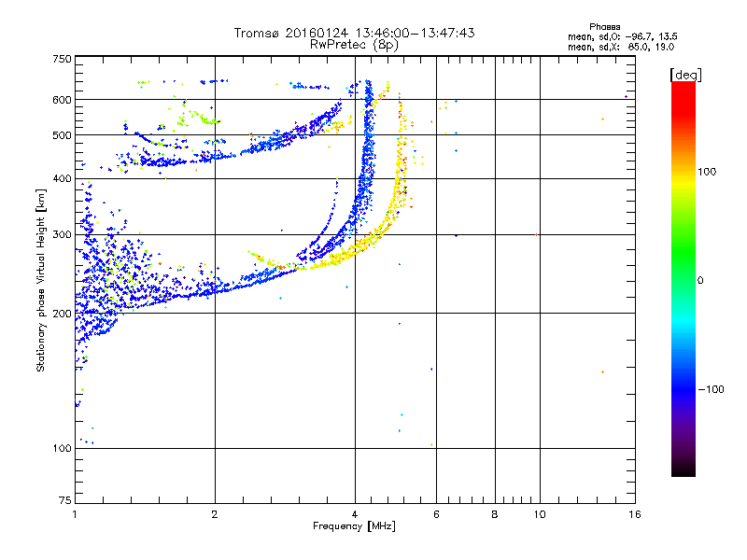Select the 'RwPretec (8p)' subtitle
Screen dimensions: 747x560
pyautogui.click(x=354, y=45)
